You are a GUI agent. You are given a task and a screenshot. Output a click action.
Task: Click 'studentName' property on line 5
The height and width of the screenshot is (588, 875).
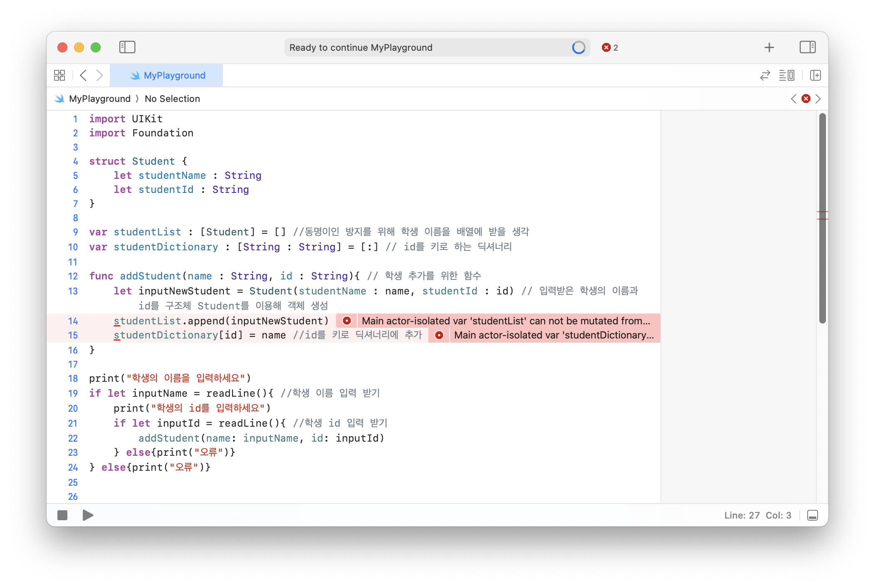click(x=172, y=175)
